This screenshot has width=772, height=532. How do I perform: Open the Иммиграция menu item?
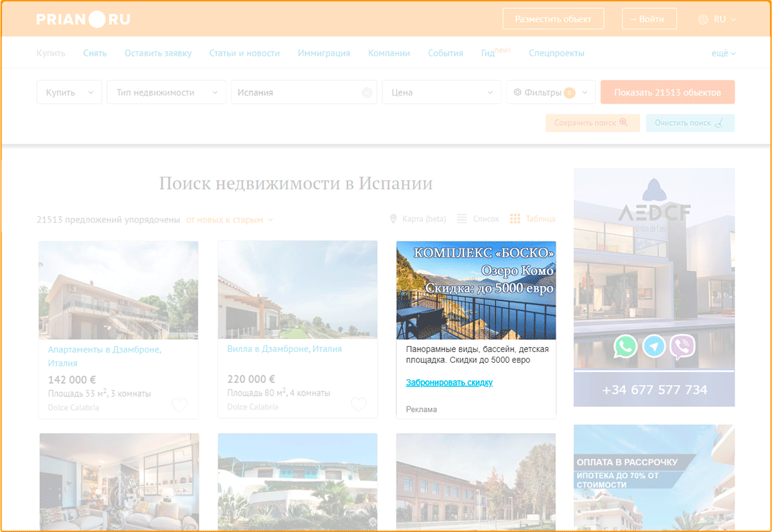point(324,53)
